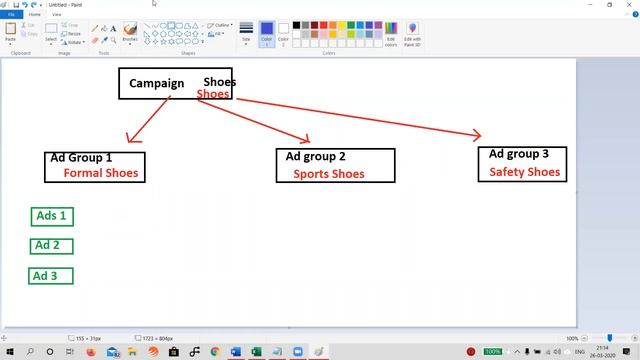The height and width of the screenshot is (360, 640).
Task: Open Edit with Paint 3D
Action: (412, 34)
